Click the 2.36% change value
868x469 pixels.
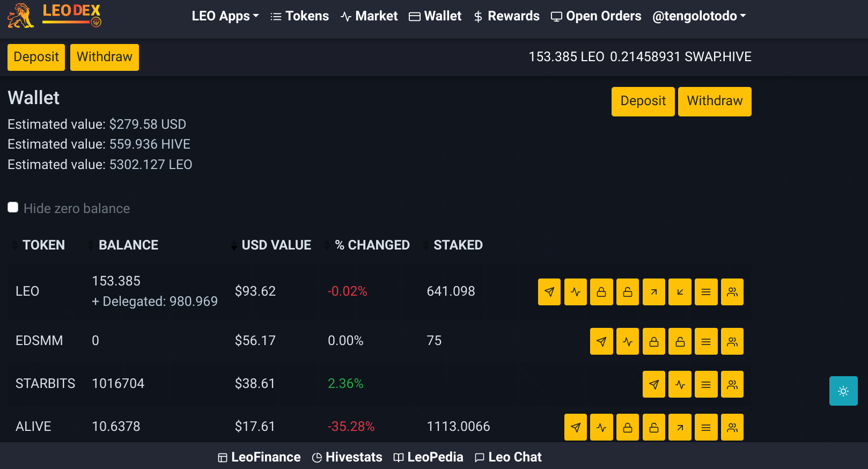coord(345,384)
